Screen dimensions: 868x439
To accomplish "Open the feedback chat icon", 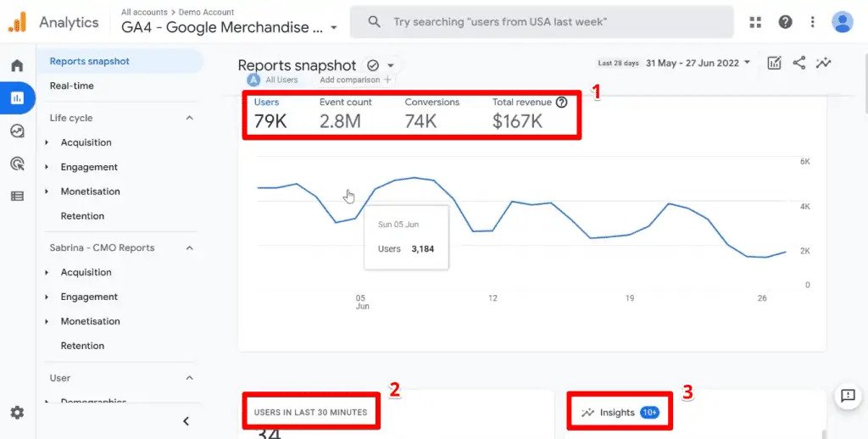I will pyautogui.click(x=848, y=395).
